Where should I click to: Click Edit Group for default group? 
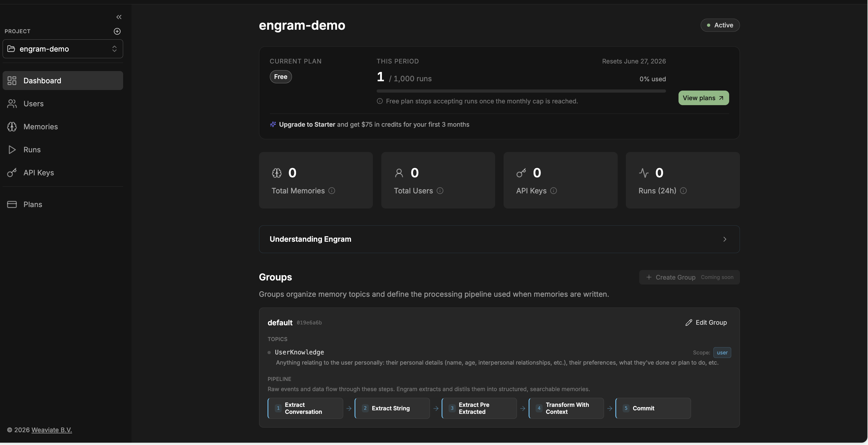click(x=706, y=323)
